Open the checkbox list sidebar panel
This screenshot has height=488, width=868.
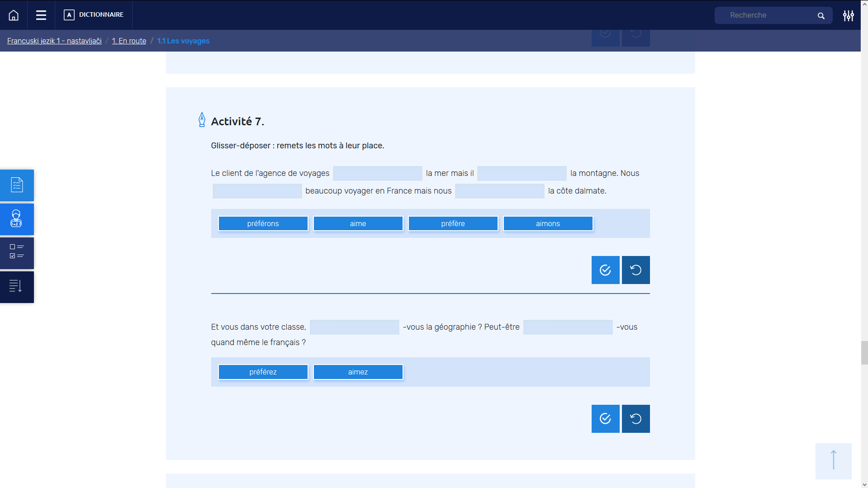(17, 252)
